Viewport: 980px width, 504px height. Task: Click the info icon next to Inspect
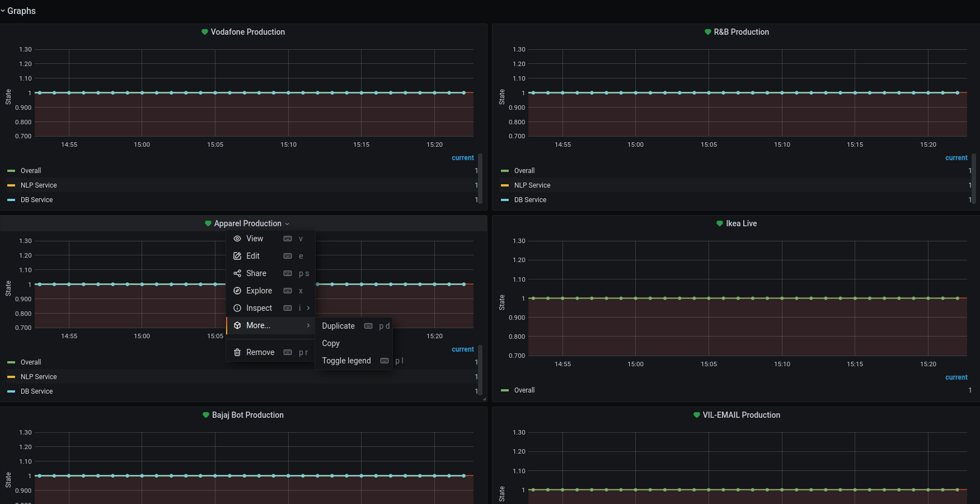(237, 308)
